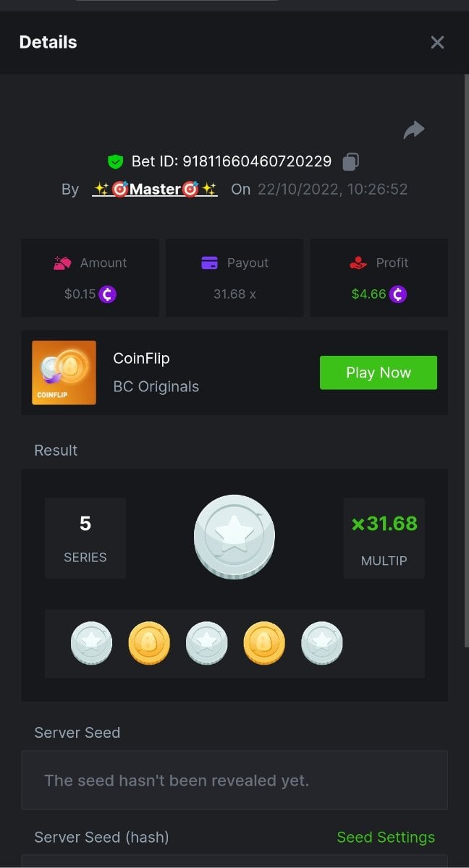Select the fifth silver coin in series
The height and width of the screenshot is (868, 469).
point(322,643)
